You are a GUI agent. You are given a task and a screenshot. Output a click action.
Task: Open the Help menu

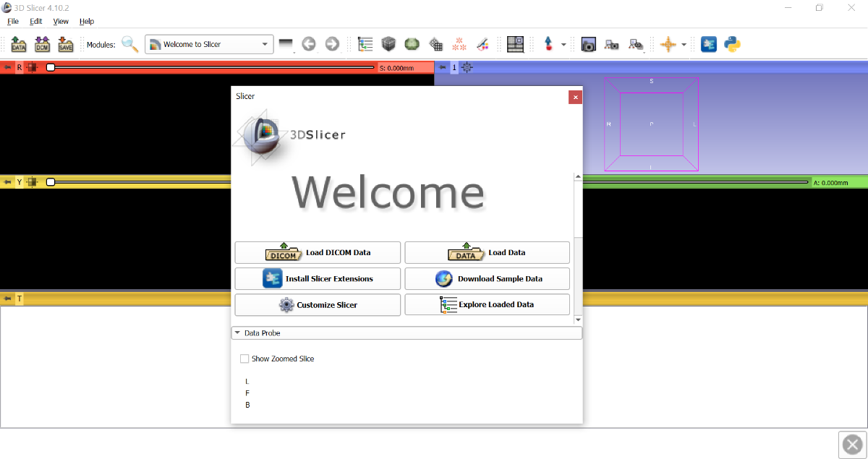point(87,22)
